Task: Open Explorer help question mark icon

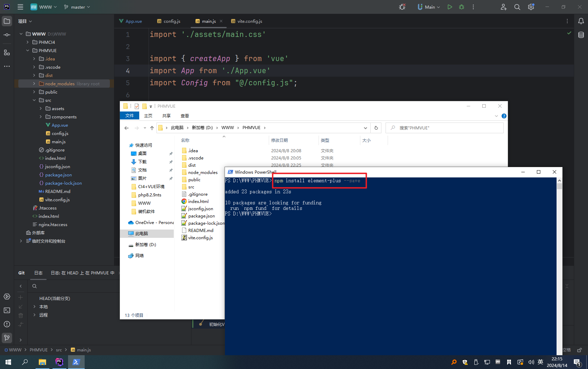Action: (504, 116)
